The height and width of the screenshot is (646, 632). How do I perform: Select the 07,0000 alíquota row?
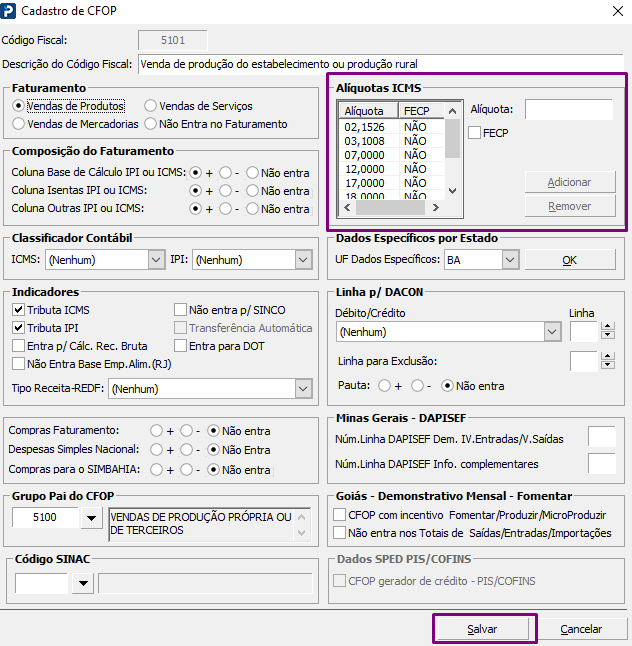(x=391, y=155)
